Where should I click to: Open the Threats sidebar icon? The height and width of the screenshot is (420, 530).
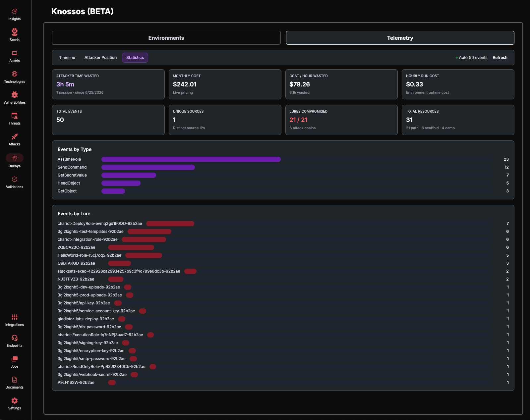(15, 116)
